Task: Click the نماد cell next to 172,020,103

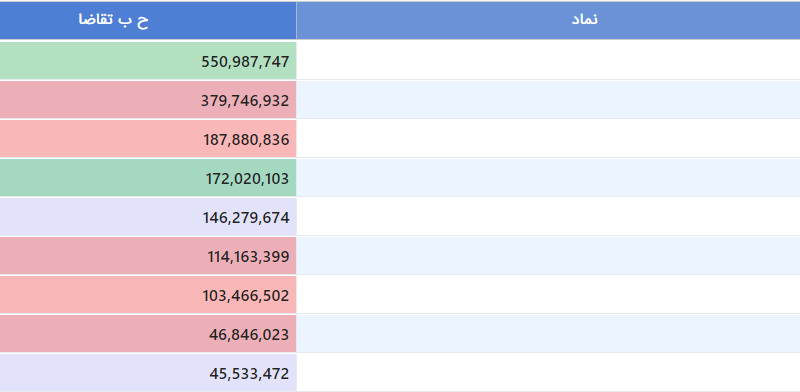Action: [548, 178]
